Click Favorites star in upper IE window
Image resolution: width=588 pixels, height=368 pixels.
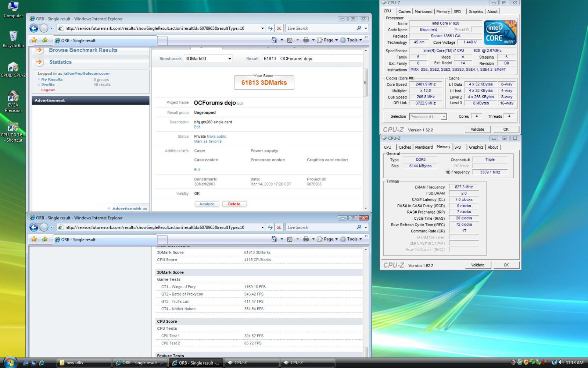(34, 40)
